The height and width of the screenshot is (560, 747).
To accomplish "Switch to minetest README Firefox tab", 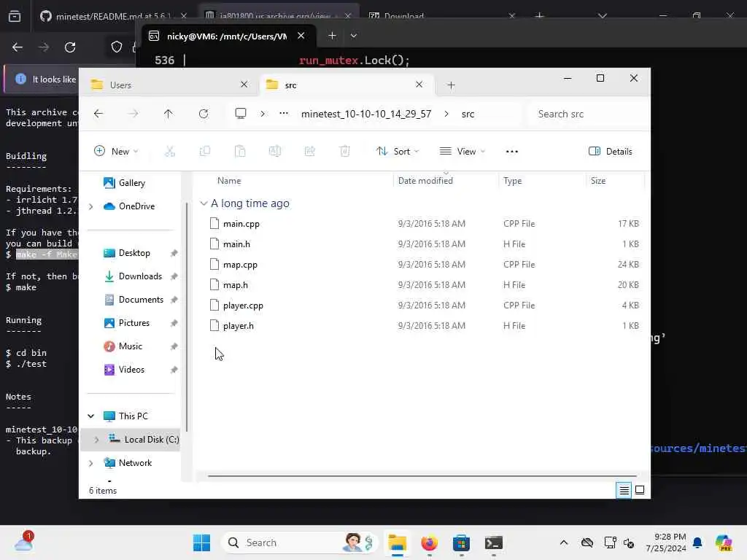I will (113, 16).
